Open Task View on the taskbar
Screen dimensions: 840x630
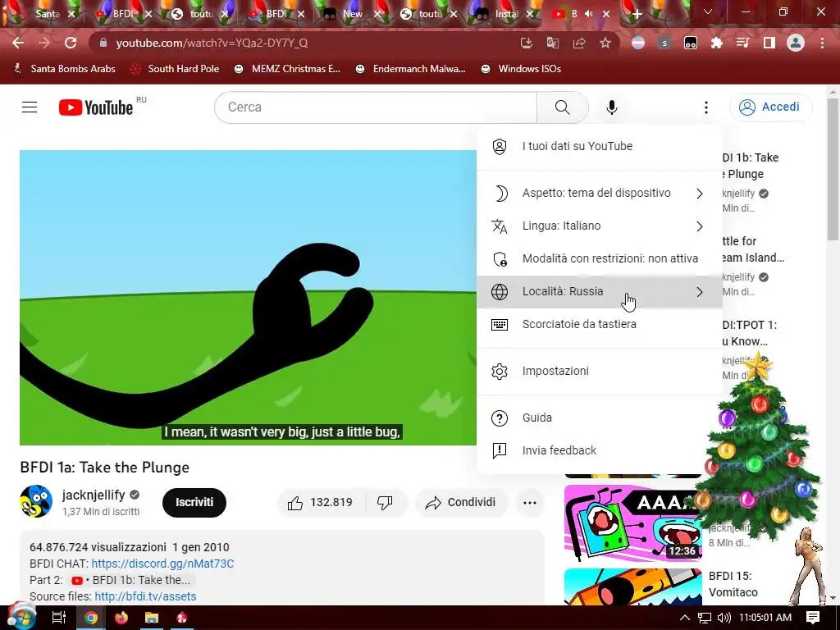pos(58,618)
